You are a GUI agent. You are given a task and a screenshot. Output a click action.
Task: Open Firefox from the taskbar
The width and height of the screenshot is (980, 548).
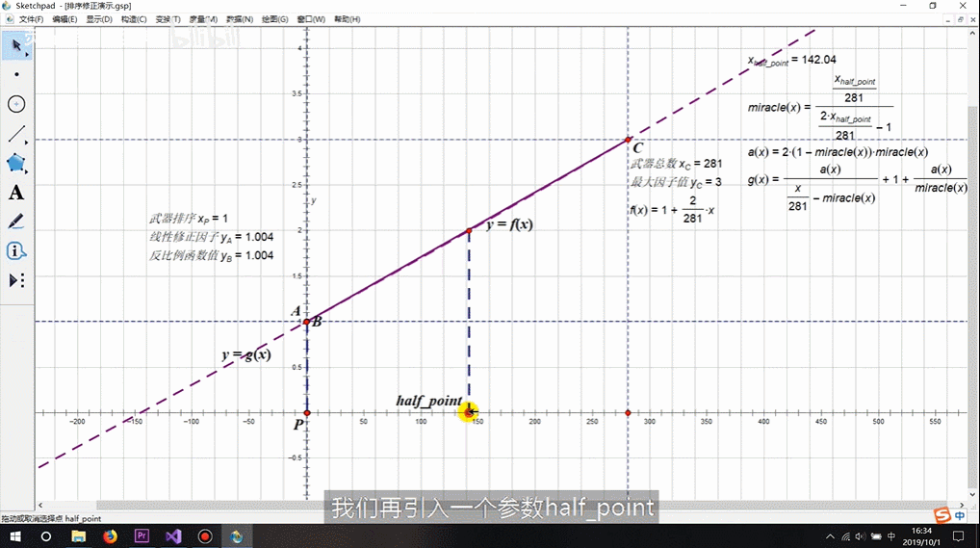(110, 536)
